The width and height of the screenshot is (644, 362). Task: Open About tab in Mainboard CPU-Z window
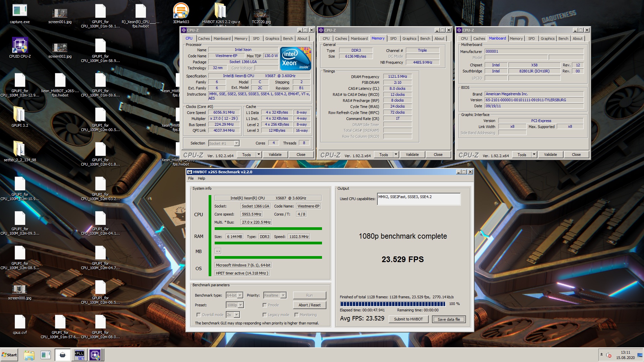(577, 39)
